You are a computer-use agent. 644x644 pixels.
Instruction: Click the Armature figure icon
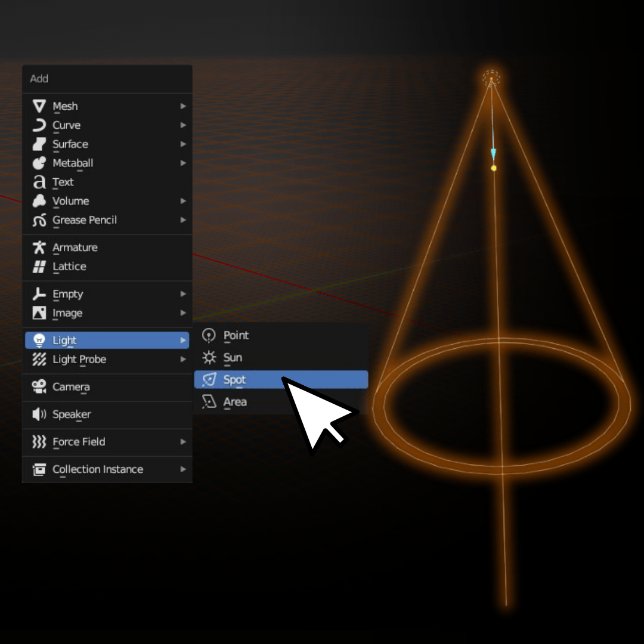(39, 247)
